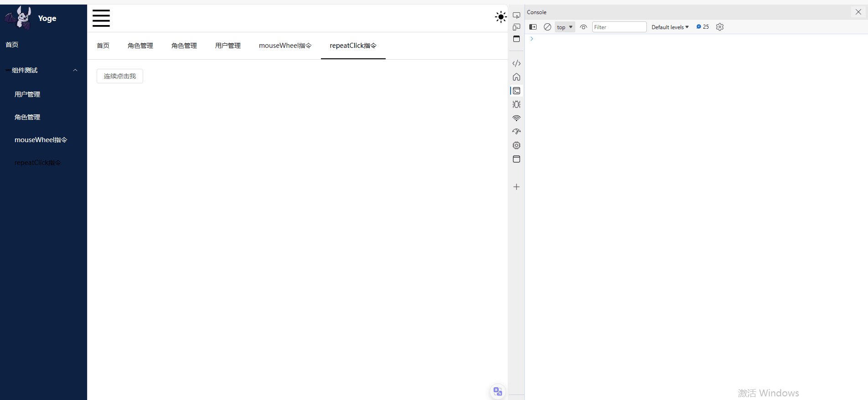Switch to the 首页 tab
Screen dimensions: 868x400
coord(103,46)
